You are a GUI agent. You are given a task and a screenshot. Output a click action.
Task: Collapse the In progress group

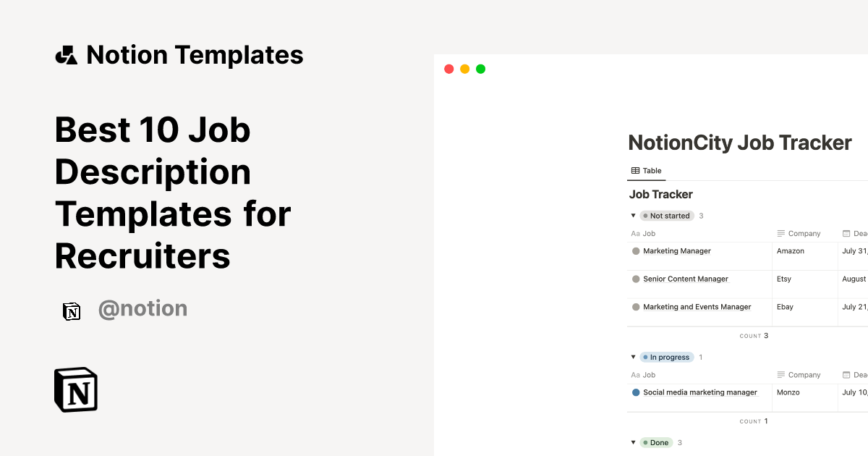click(633, 357)
